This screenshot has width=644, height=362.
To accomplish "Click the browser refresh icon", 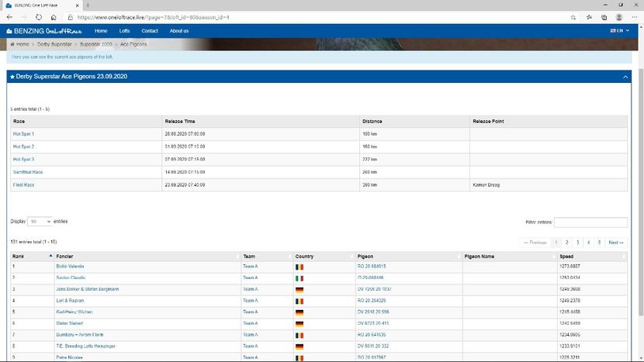I will coord(38,16).
